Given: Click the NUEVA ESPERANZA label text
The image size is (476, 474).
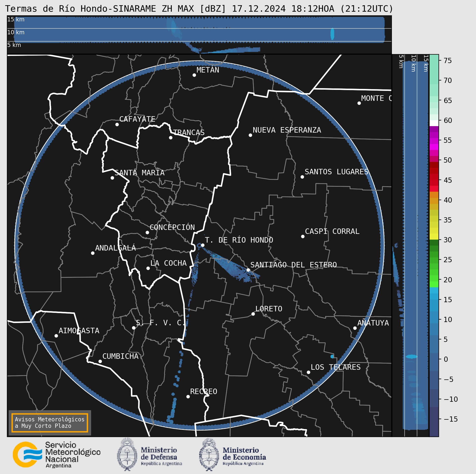Looking at the screenshot, I should [287, 130].
